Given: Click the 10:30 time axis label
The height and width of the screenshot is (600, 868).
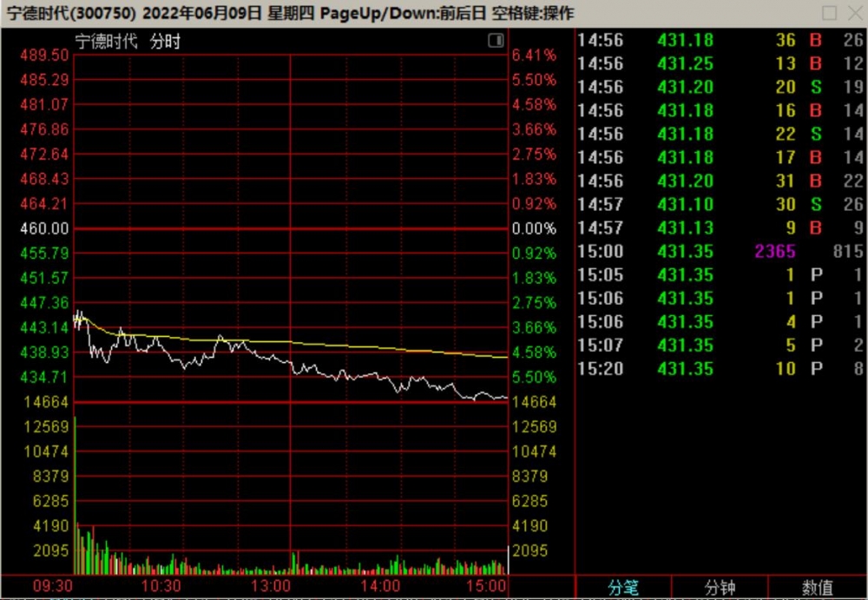Looking at the screenshot, I should [161, 586].
